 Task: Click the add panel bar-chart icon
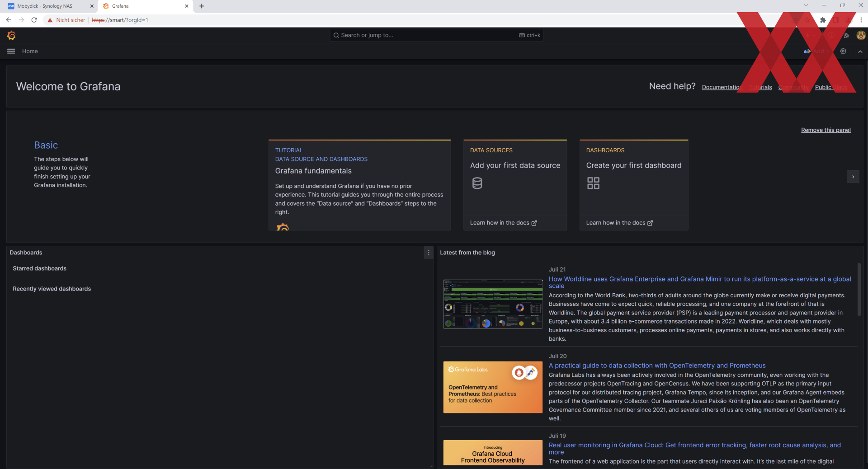point(807,51)
